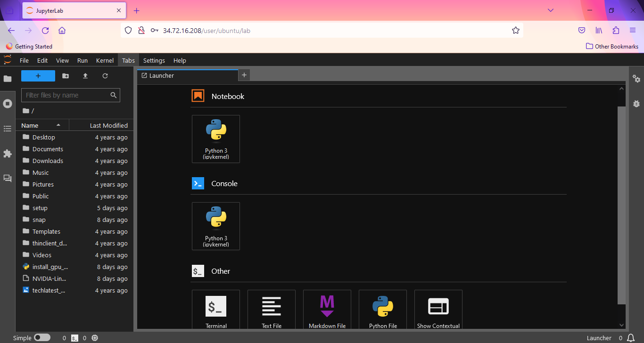The image size is (644, 343).
Task: Select the Templates folder
Action: point(74,231)
